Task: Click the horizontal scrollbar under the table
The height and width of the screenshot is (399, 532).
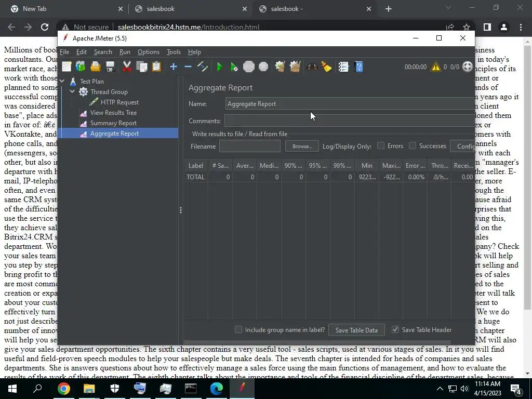Action: click(x=317, y=342)
